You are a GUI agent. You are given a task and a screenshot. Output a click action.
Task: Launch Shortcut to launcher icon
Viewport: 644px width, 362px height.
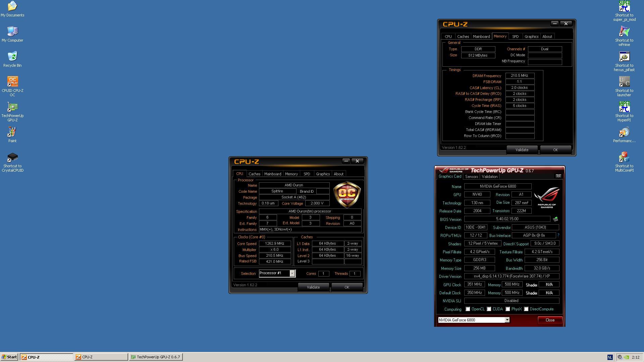624,86
